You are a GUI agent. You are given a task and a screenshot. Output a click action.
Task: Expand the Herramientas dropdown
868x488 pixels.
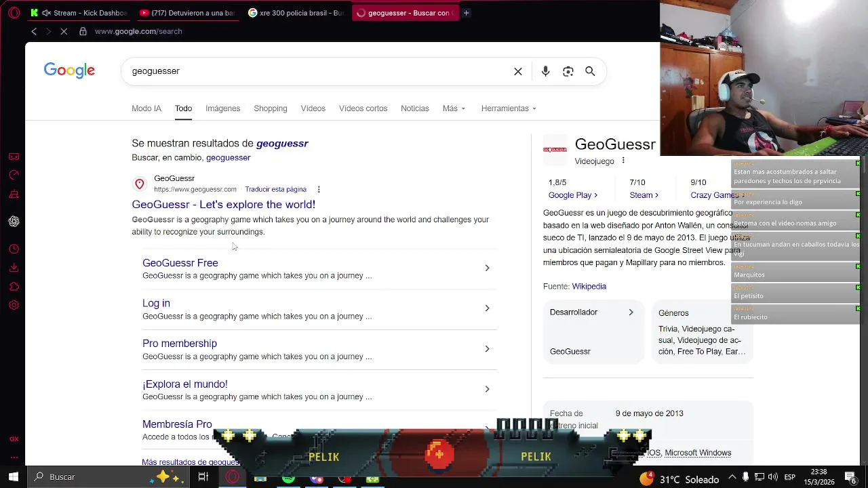[509, 108]
